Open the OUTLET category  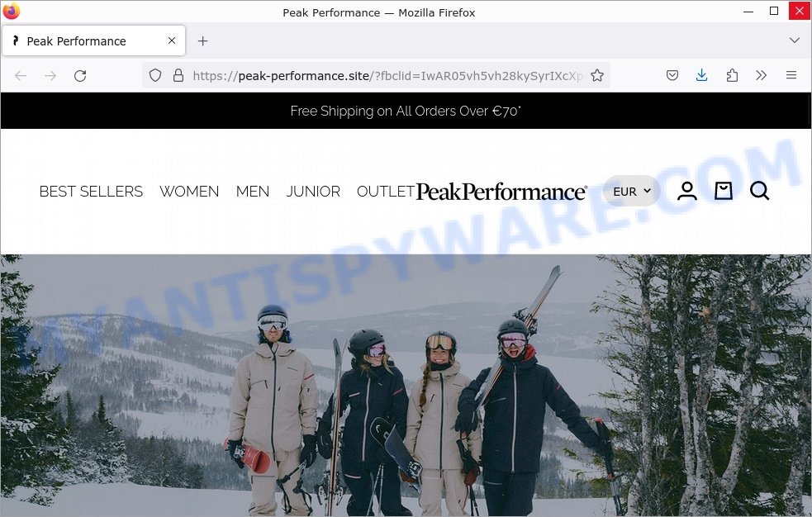coord(385,192)
